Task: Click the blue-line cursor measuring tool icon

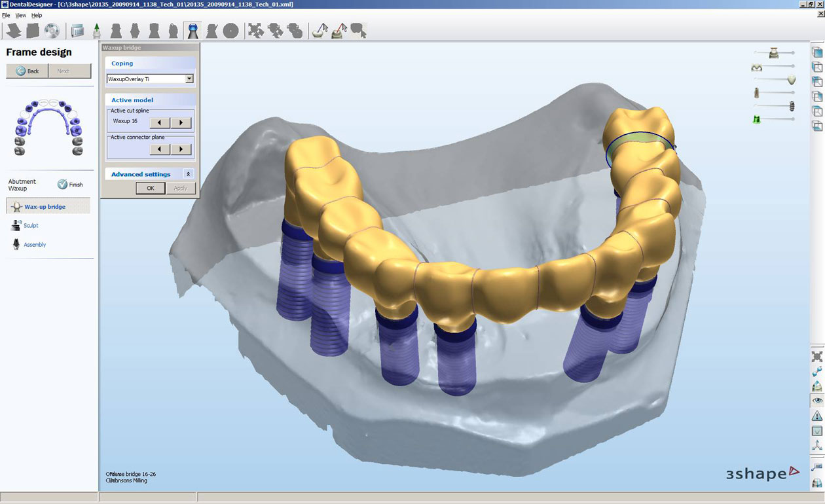Action: pyautogui.click(x=320, y=31)
